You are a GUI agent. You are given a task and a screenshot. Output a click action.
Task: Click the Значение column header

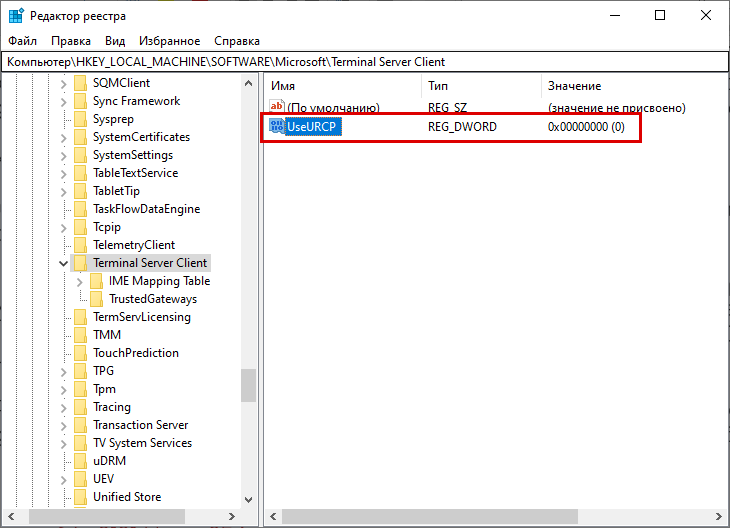[x=635, y=86]
